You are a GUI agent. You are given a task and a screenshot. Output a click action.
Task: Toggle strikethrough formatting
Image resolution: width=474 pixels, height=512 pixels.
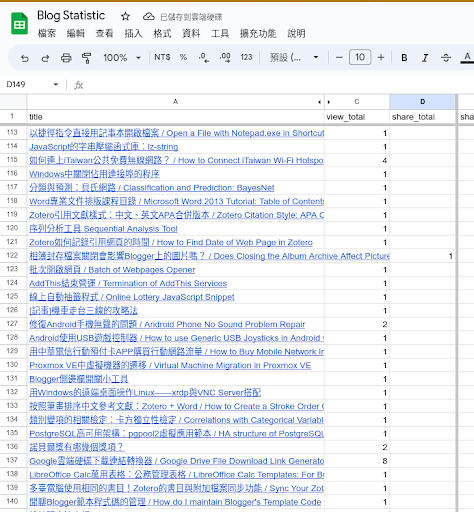click(446, 58)
